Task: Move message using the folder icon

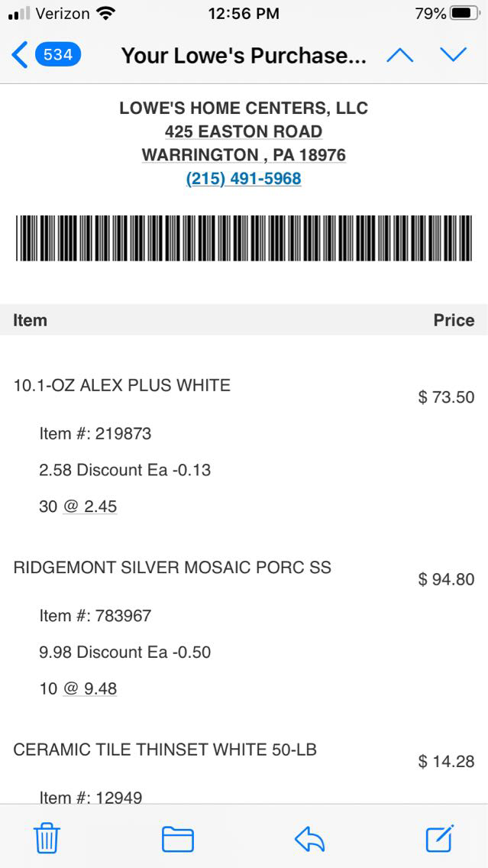Action: pos(177,839)
